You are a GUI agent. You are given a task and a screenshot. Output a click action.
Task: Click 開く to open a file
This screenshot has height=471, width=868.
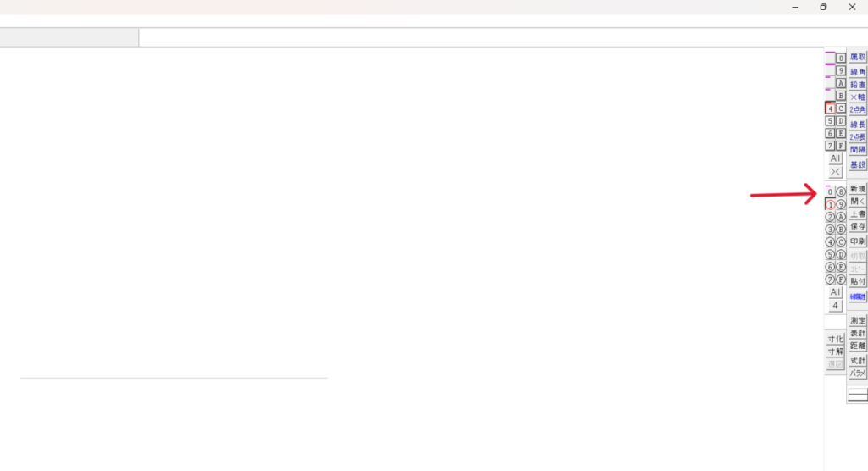point(858,202)
